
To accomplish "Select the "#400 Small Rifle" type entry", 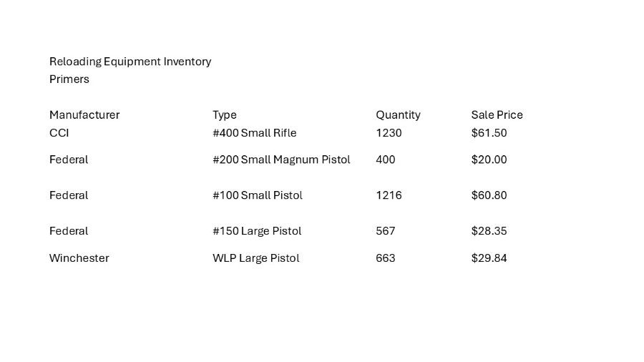I will pyautogui.click(x=254, y=133).
